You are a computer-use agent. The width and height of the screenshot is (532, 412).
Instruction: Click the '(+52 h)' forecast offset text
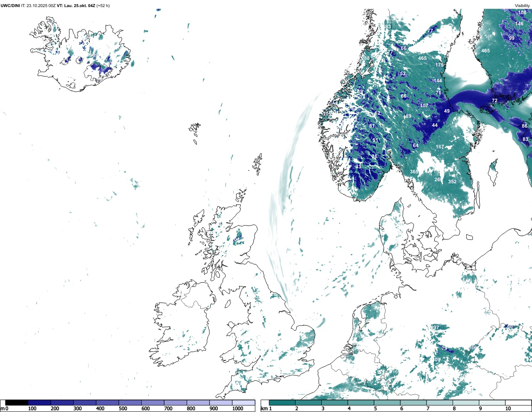click(x=103, y=6)
